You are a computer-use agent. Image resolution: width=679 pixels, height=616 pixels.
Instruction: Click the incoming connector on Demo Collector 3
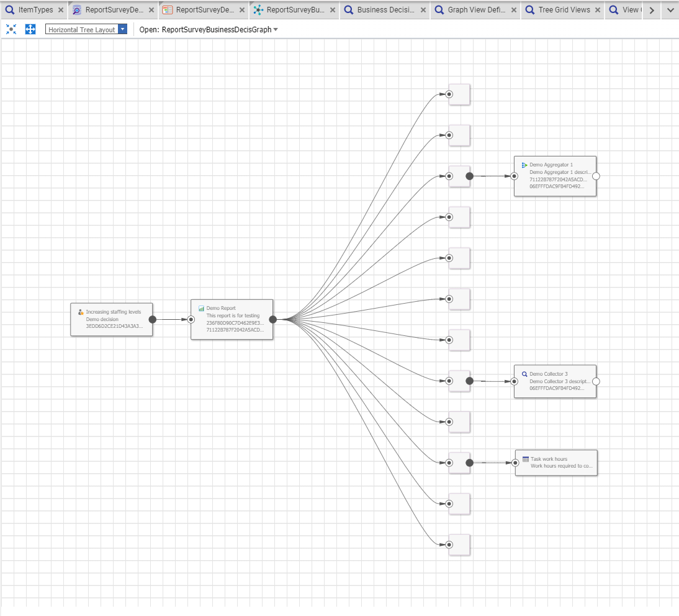coord(514,381)
